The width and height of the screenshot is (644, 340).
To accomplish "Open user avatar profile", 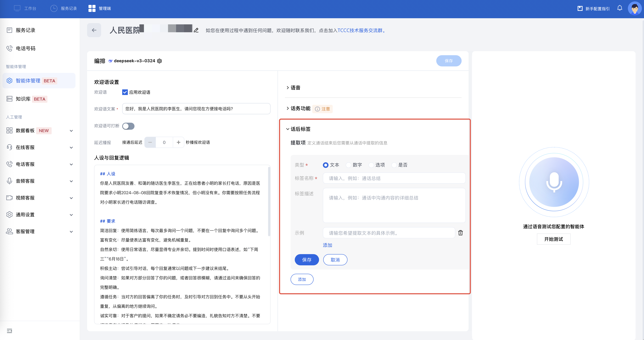I will (635, 8).
